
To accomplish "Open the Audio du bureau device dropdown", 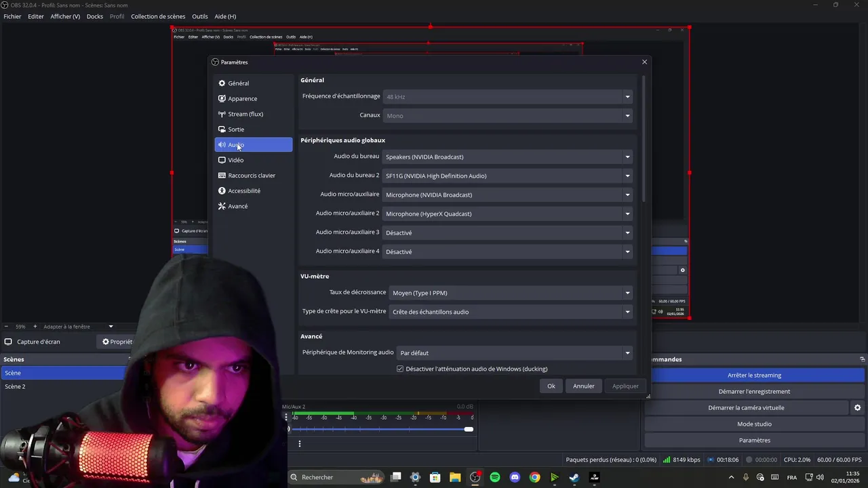I will point(507,157).
